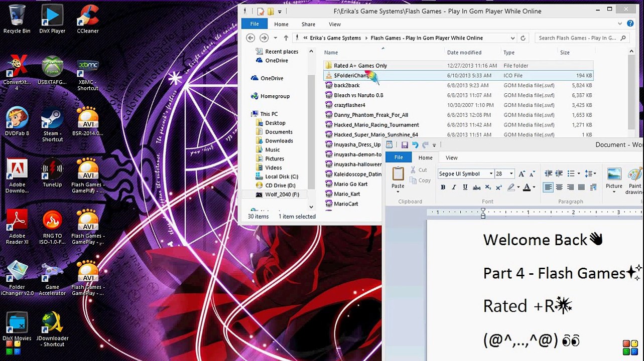
Task: Launch DivX Player from desktop
Action: [x=52, y=19]
